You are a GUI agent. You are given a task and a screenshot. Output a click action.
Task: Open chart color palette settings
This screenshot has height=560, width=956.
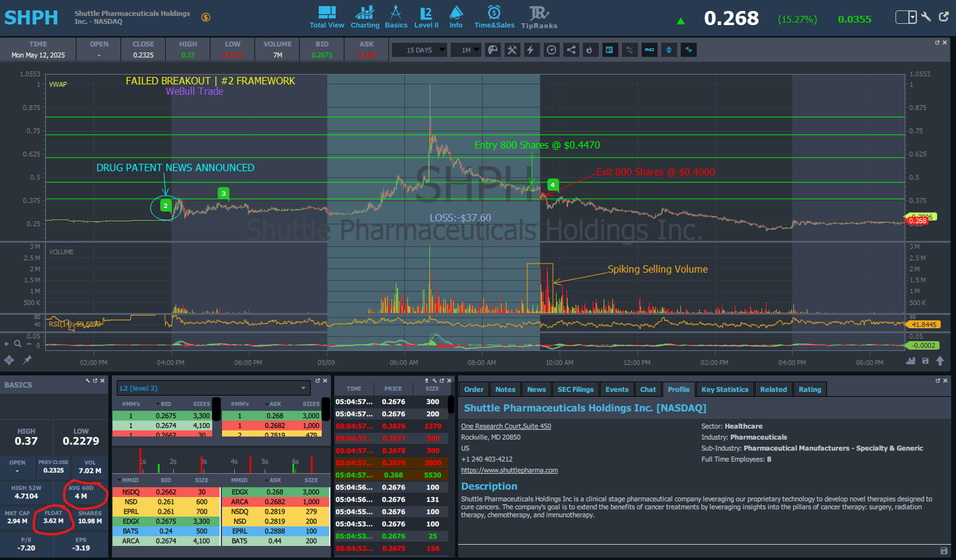tap(493, 50)
